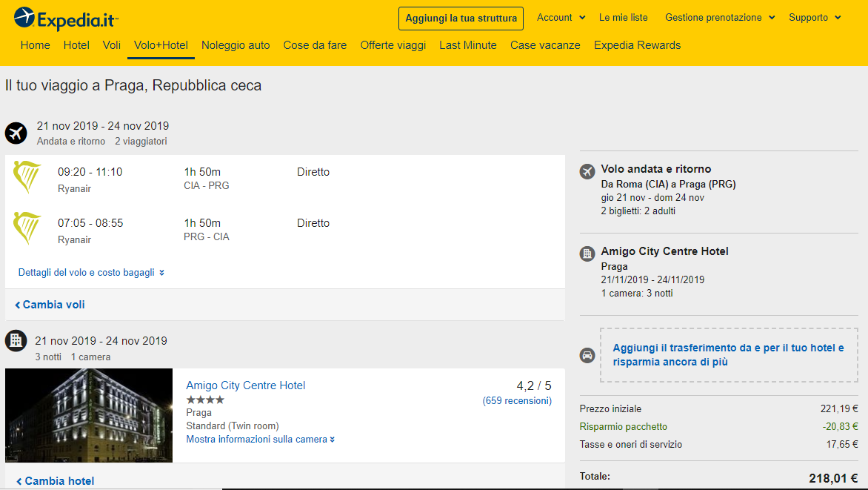The height and width of the screenshot is (490, 868).
Task: Click the PRG - CIA route text
Action: [x=207, y=236]
